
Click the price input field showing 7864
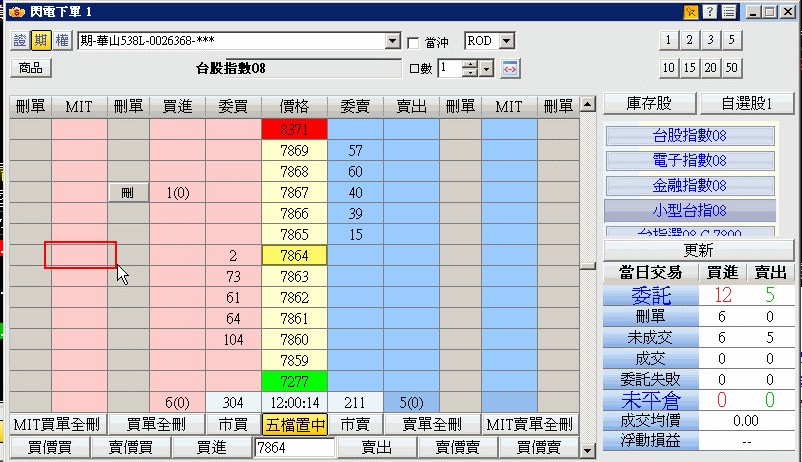point(294,448)
